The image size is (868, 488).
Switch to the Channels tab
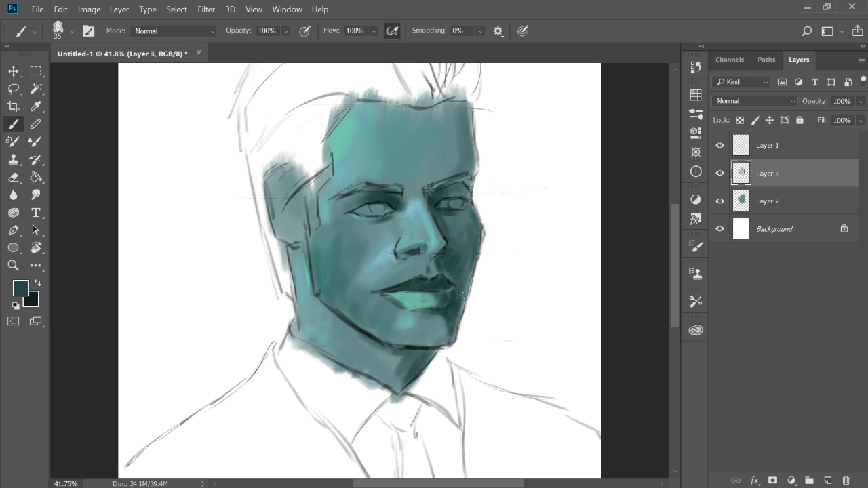(730, 60)
